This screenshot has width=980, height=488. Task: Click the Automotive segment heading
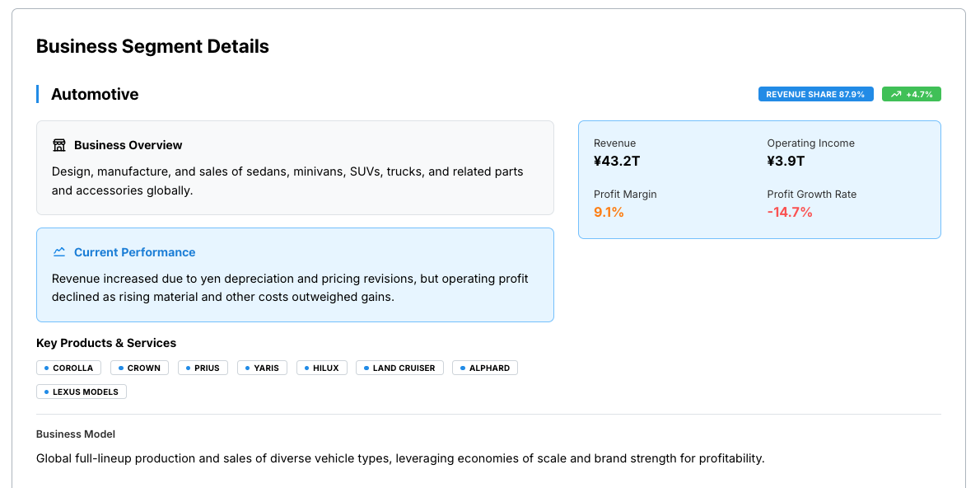pos(95,95)
